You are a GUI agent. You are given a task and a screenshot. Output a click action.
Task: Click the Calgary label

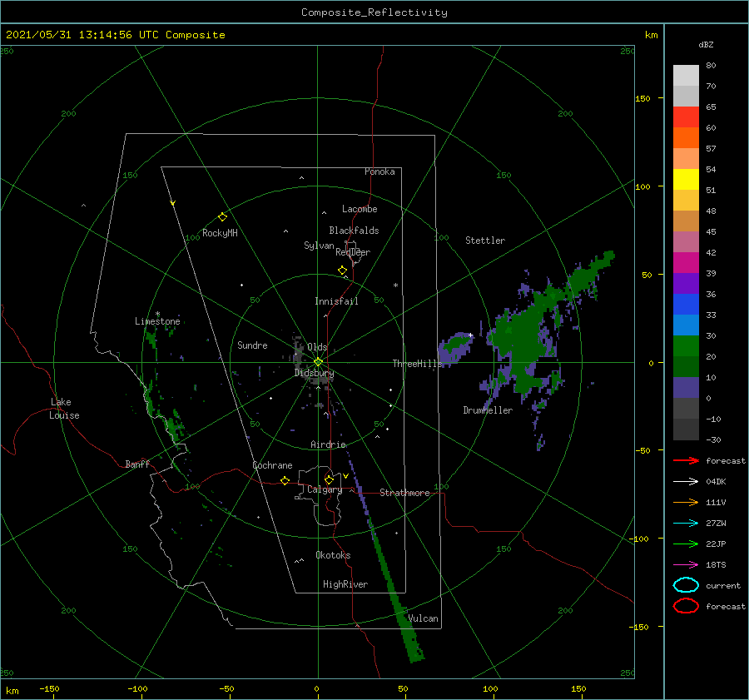pos(325,489)
